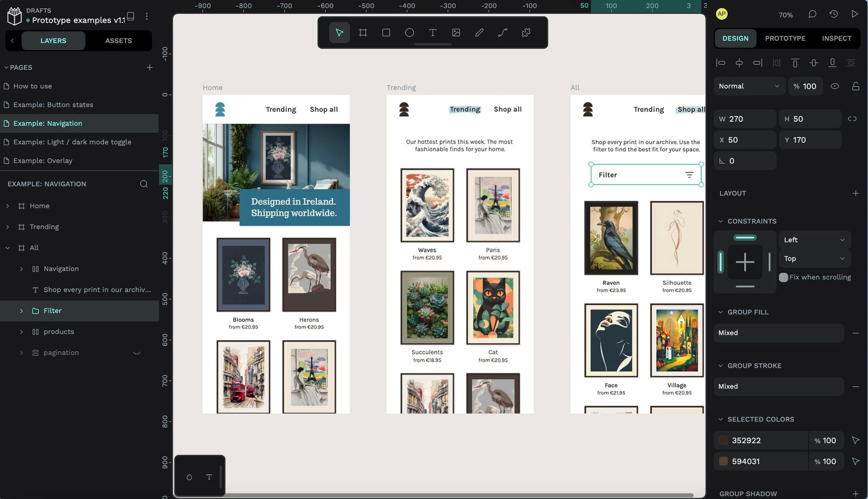Select the Rectangle tool in toolbar
Screen dimensions: 868x499
coord(386,33)
